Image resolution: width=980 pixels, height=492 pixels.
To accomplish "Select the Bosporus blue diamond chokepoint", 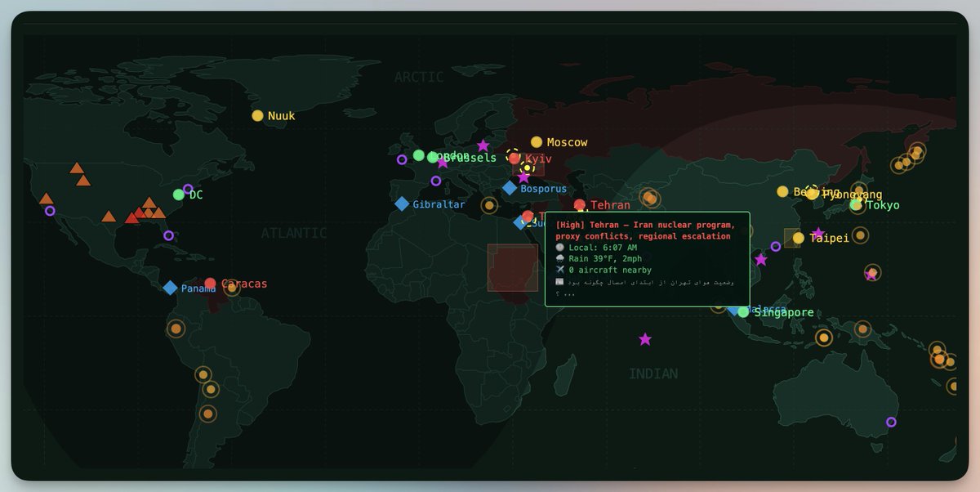I will pyautogui.click(x=510, y=188).
